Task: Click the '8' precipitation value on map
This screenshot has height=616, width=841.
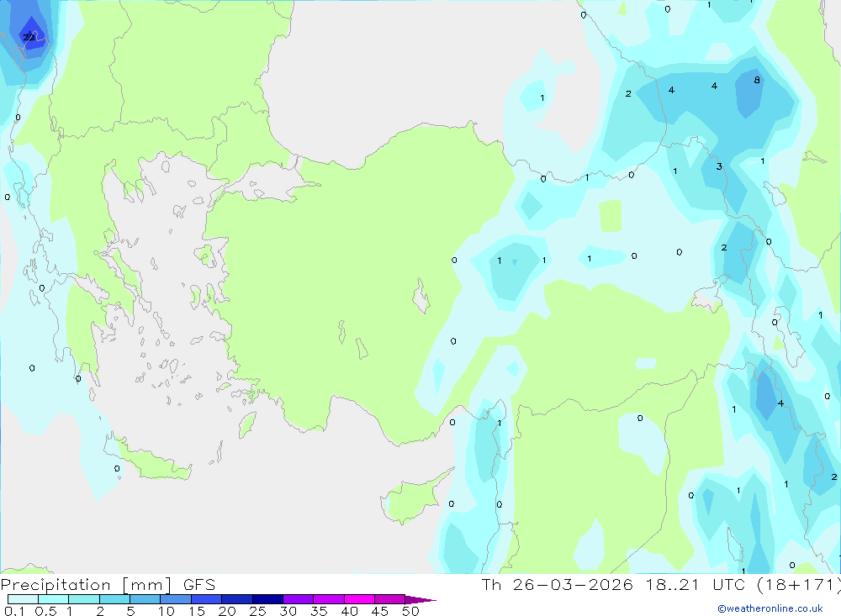Action: pyautogui.click(x=757, y=80)
